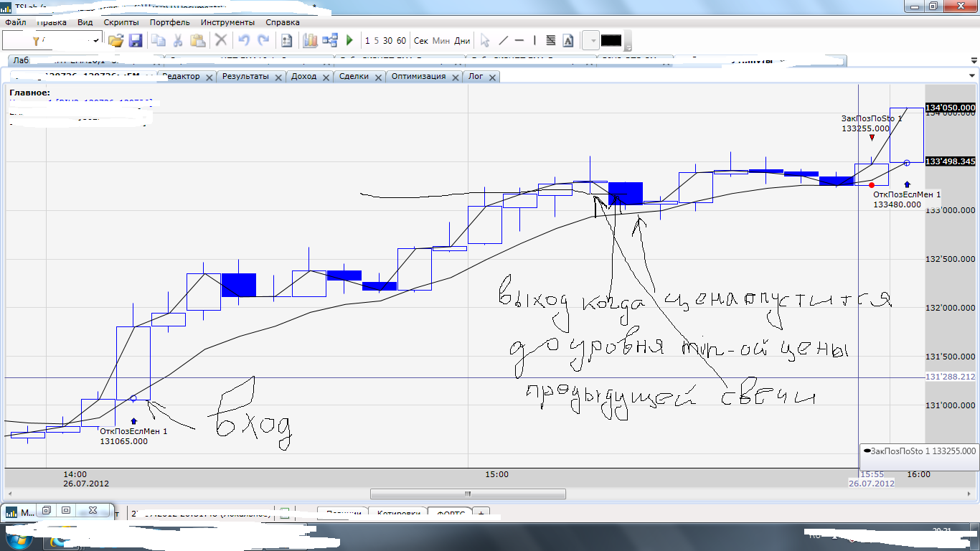The height and width of the screenshot is (551, 980).
Task: Close the Лог tab
Action: point(491,77)
